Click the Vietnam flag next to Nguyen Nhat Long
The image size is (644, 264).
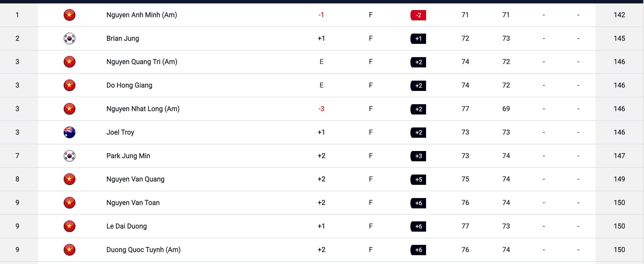coord(70,109)
